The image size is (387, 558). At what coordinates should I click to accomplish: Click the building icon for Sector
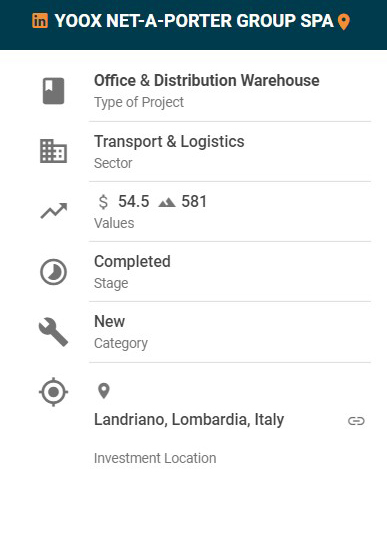(x=53, y=151)
